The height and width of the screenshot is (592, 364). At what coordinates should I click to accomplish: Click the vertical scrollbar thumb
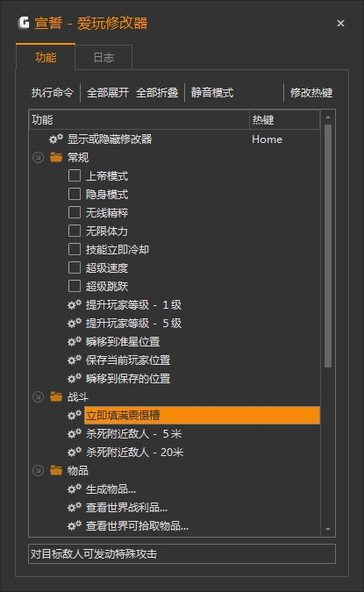point(328,246)
